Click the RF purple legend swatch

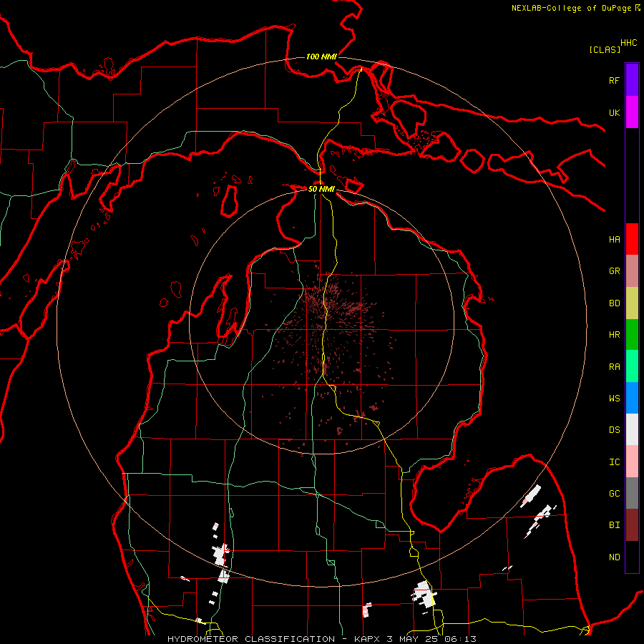[x=632, y=80]
